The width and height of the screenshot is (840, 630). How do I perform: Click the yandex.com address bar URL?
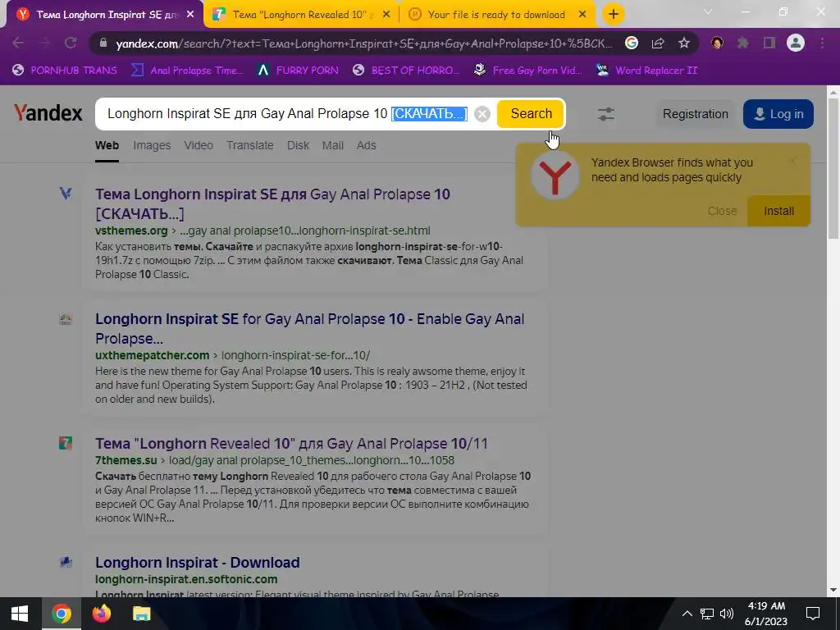(x=363, y=43)
